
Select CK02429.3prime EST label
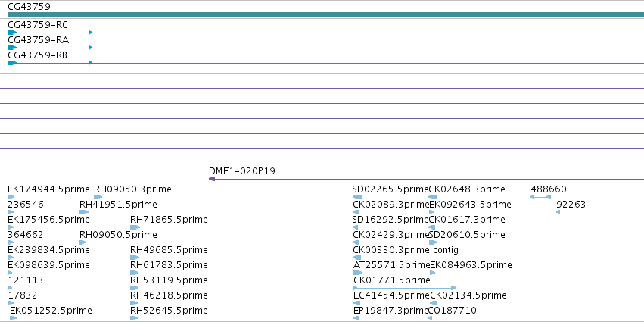(x=391, y=235)
